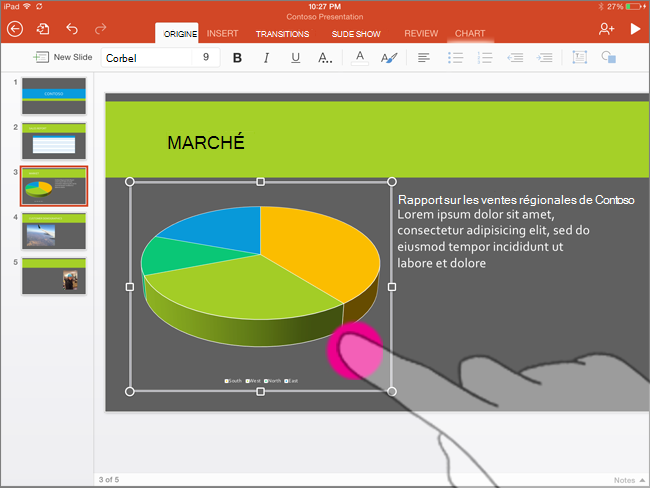Open text styles paintbrush icon
Screen dimensions: 650x488
click(389, 58)
